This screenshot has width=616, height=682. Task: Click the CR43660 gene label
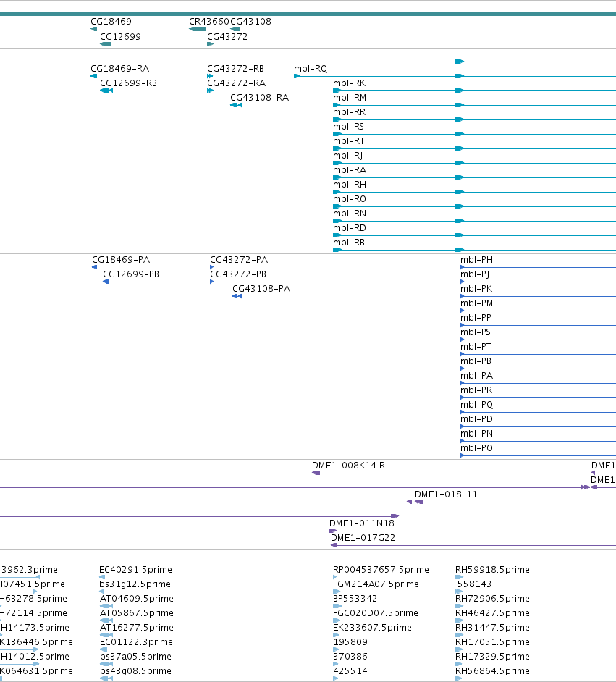pyautogui.click(x=209, y=21)
